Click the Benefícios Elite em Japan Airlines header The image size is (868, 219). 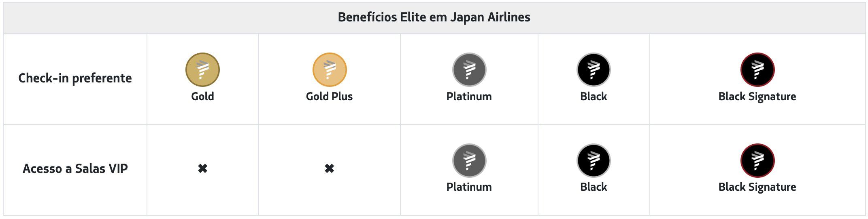click(434, 17)
